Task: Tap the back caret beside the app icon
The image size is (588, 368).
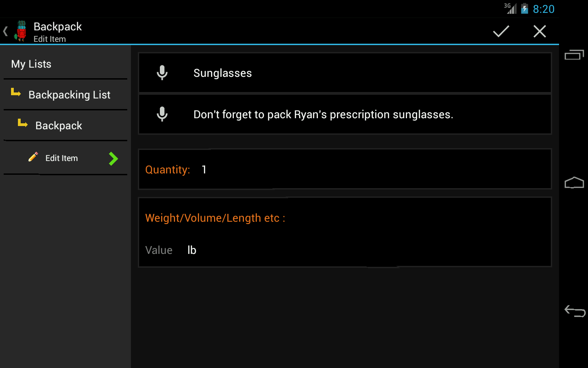Action: [6, 31]
